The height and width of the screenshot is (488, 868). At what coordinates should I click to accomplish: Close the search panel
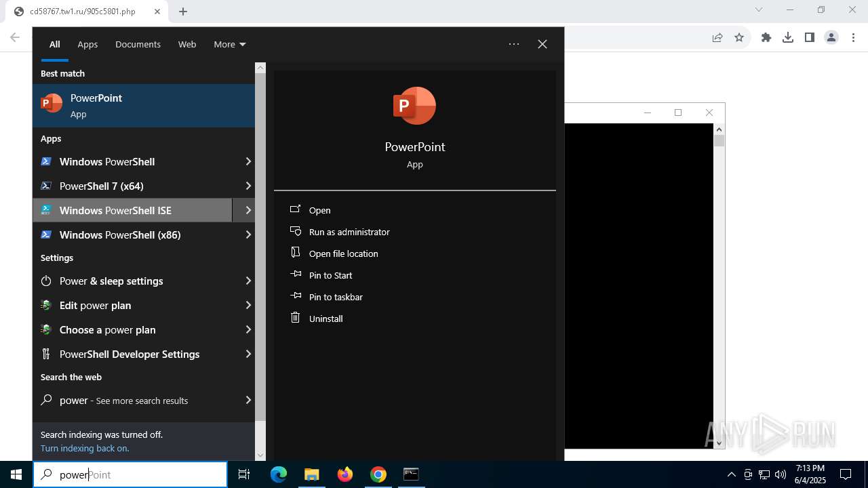(x=542, y=44)
